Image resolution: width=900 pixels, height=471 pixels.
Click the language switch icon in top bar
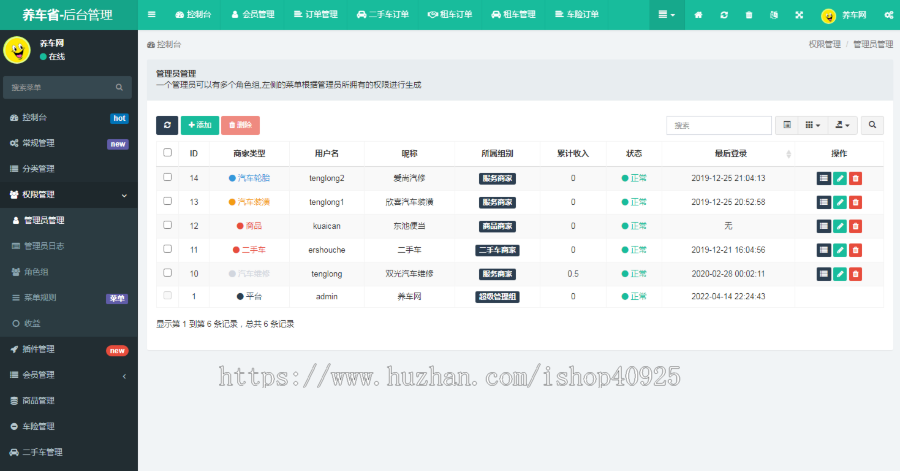coord(774,15)
